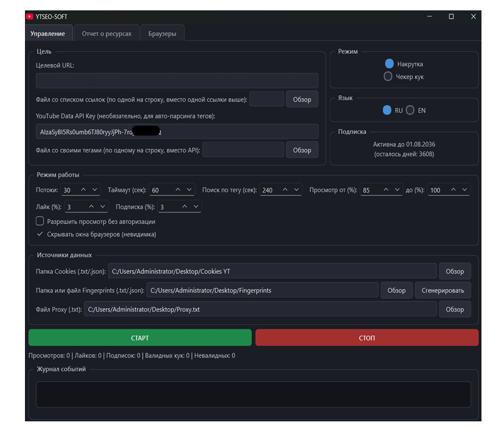Decrease Таймаут (сек) with down arrow
The height and width of the screenshot is (439, 504).
(189, 190)
